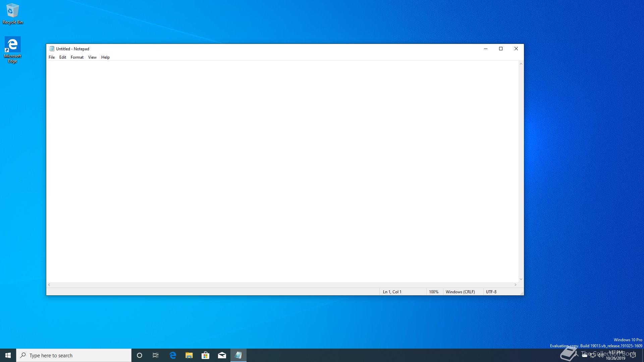644x362 pixels.
Task: Open the File menu
Action: [52, 57]
